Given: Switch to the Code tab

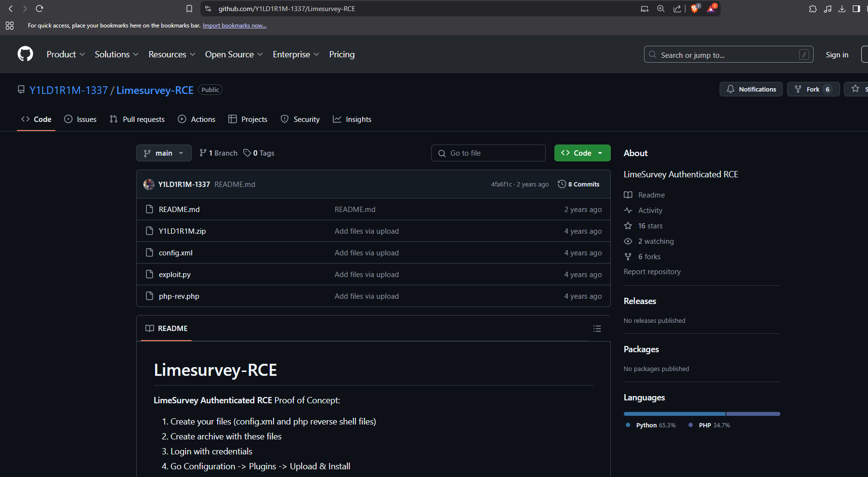Looking at the screenshot, I should pos(36,119).
